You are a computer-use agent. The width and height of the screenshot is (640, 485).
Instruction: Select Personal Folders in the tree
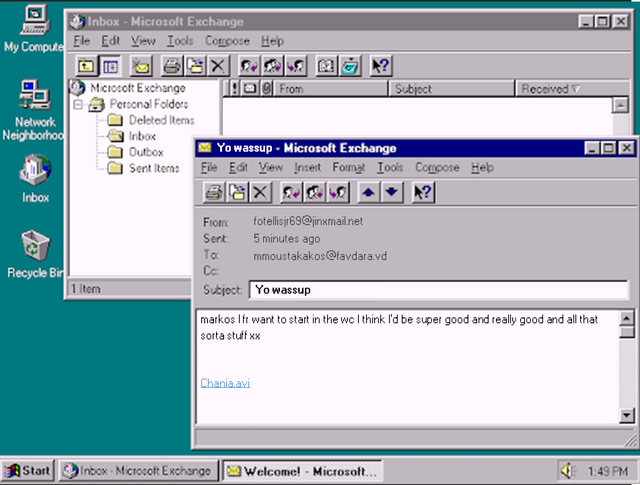pos(149,104)
